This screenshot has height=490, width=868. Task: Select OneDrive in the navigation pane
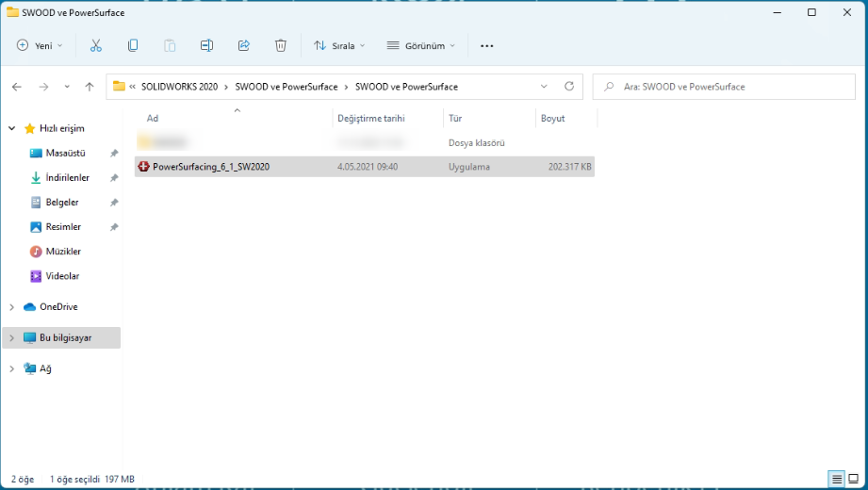click(x=58, y=307)
